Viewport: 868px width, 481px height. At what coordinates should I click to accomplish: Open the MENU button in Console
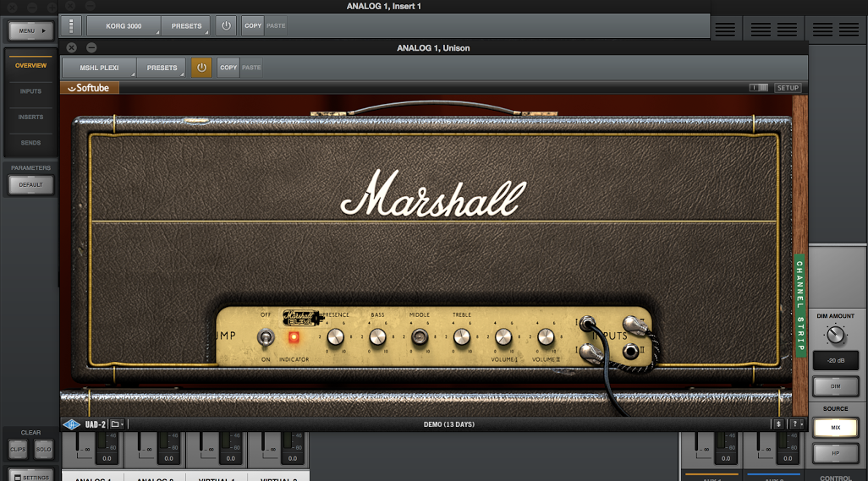(x=31, y=31)
